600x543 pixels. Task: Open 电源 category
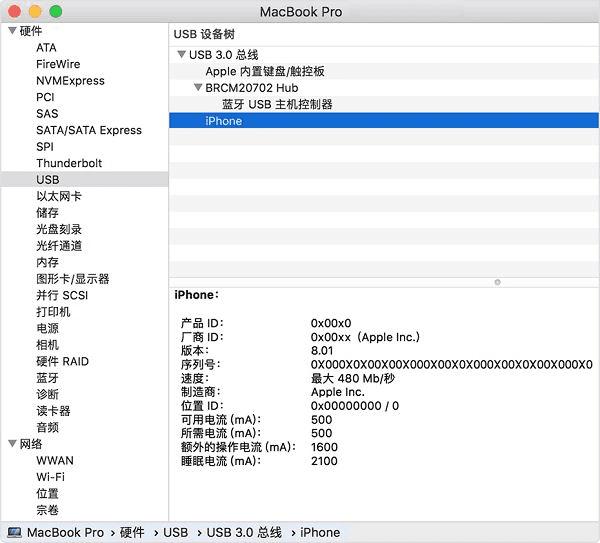(47, 328)
